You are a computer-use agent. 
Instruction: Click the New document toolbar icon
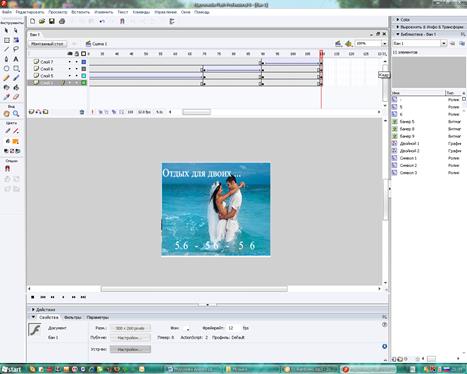click(x=33, y=21)
